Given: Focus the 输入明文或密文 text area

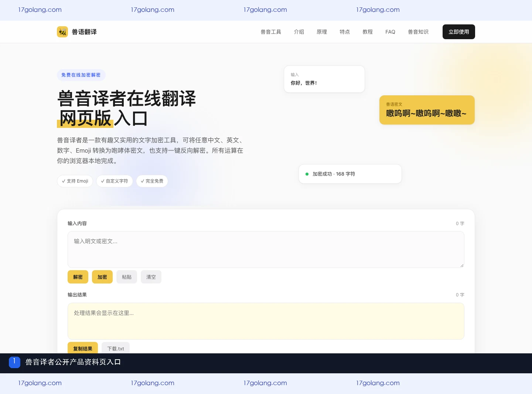Looking at the screenshot, I should pos(266,249).
